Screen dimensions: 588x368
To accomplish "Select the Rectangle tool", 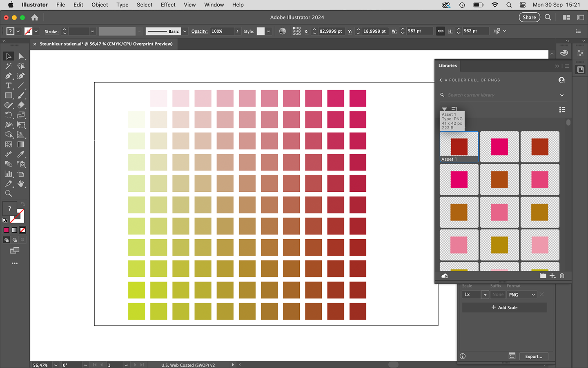I will coord(9,95).
